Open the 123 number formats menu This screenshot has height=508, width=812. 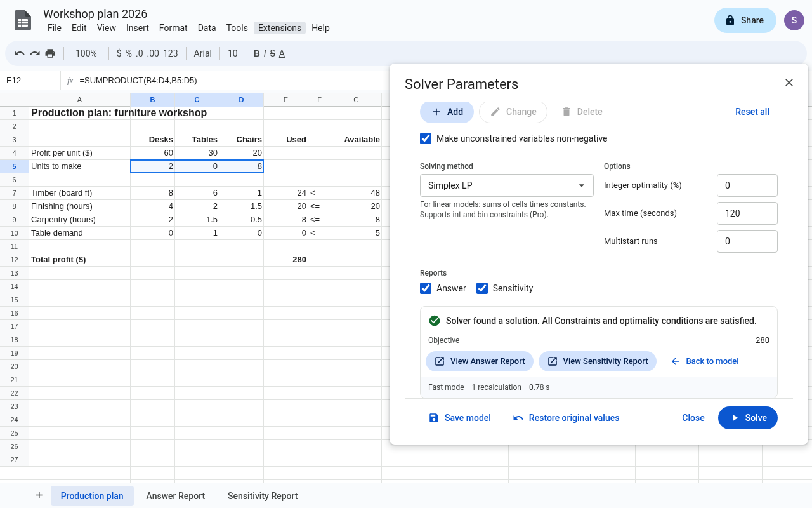[171, 53]
